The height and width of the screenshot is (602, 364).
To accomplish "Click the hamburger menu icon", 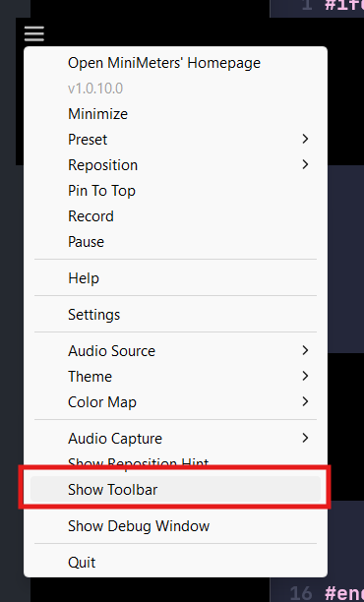I will coord(34,33).
